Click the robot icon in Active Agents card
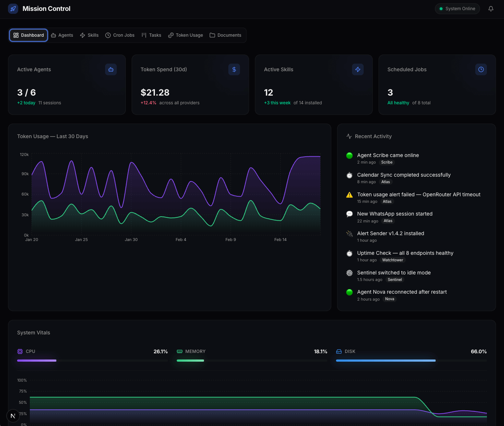 (x=111, y=69)
